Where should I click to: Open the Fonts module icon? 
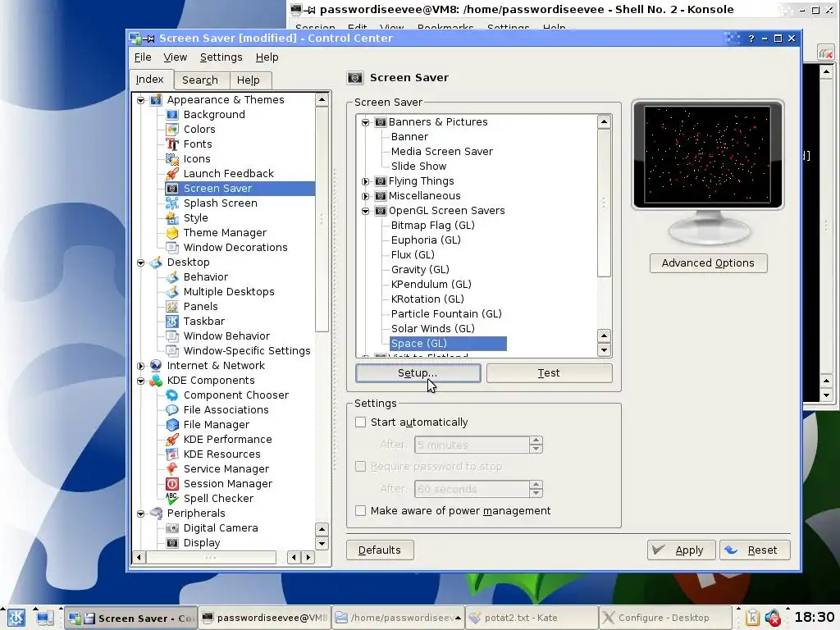[x=172, y=144]
